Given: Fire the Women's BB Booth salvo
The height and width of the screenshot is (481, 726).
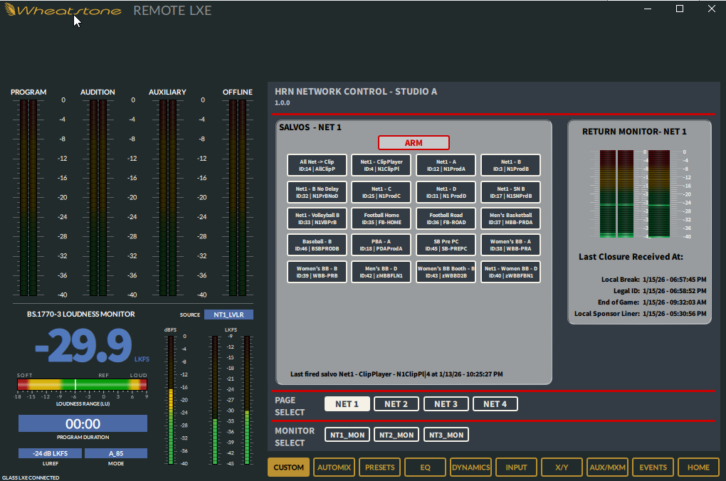Looking at the screenshot, I should tap(446, 272).
